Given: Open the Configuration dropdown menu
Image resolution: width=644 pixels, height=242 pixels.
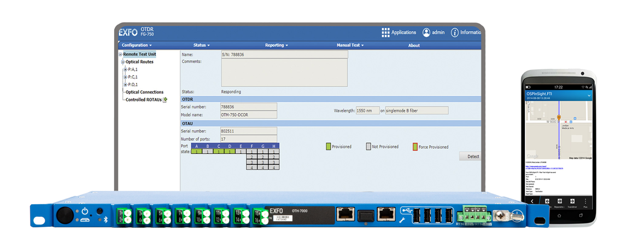Looking at the screenshot, I should tap(136, 45).
